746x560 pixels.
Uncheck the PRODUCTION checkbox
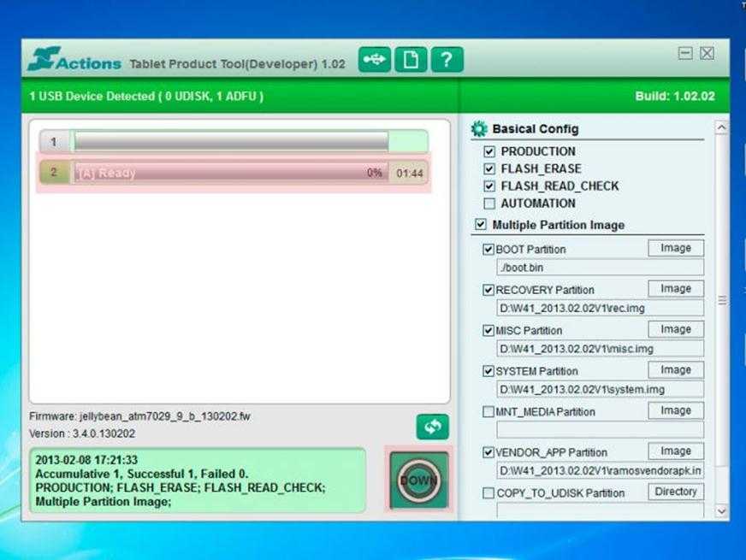tap(489, 151)
